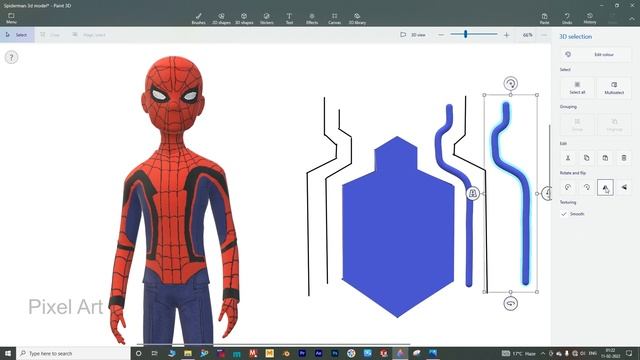Open the Text tool tab
640x360 pixels.
[x=289, y=18]
